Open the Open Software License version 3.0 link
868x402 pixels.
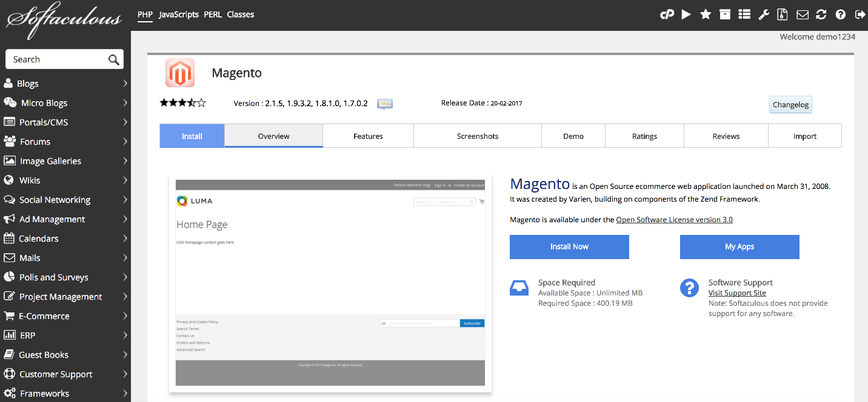point(674,220)
